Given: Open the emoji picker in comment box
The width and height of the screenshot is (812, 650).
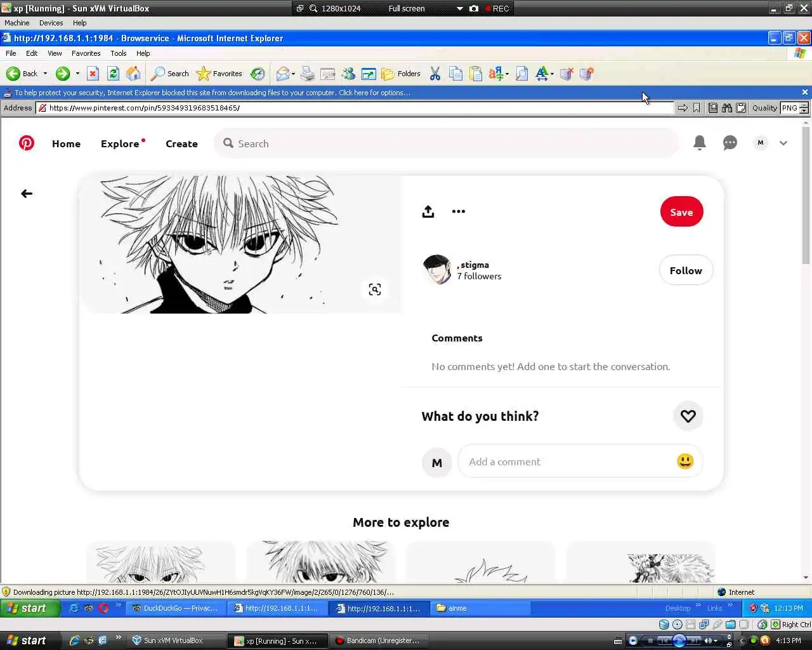Looking at the screenshot, I should point(685,461).
